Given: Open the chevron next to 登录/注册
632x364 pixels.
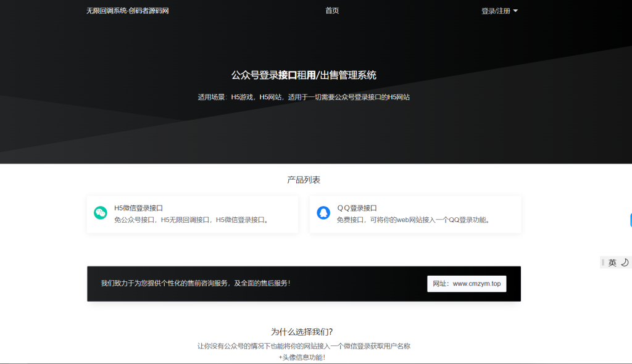Looking at the screenshot, I should [515, 10].
